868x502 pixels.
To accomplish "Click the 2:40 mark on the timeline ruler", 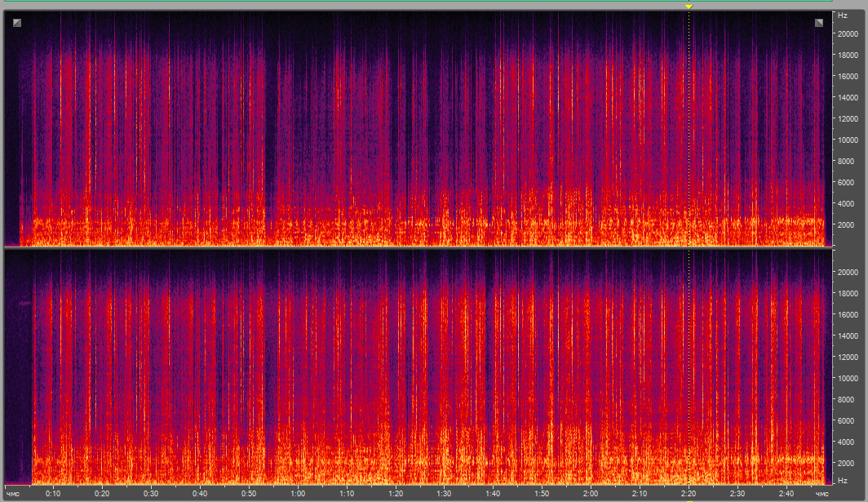I will click(x=786, y=494).
